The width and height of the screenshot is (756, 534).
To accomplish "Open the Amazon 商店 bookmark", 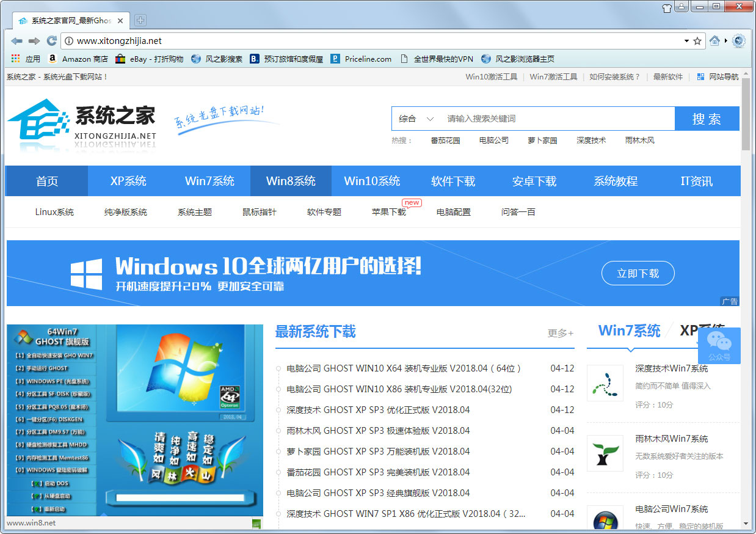I will click(x=78, y=59).
